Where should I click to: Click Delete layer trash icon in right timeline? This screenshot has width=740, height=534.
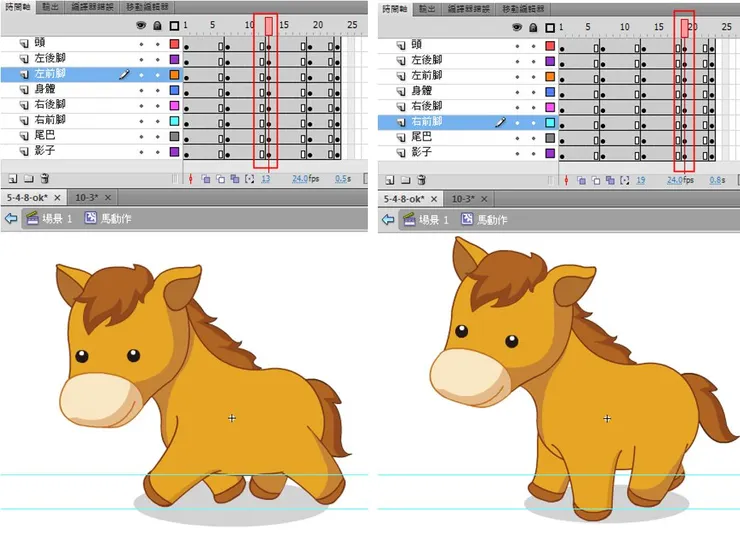click(x=421, y=180)
